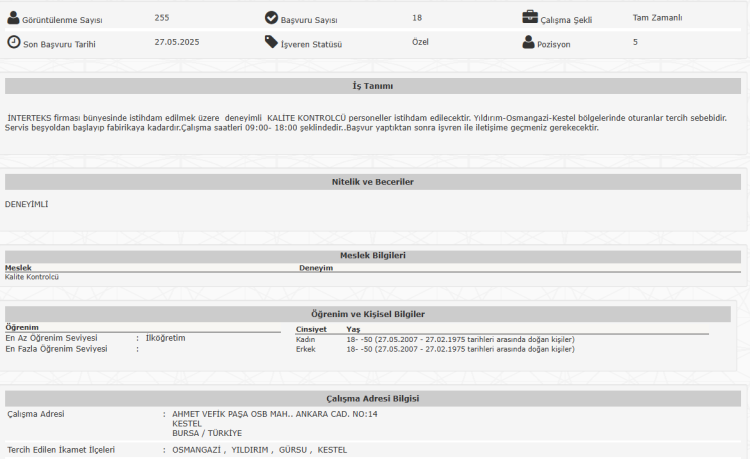
Task: Click the person icon beside Görüntülenme Sayısı
Action: coord(13,17)
